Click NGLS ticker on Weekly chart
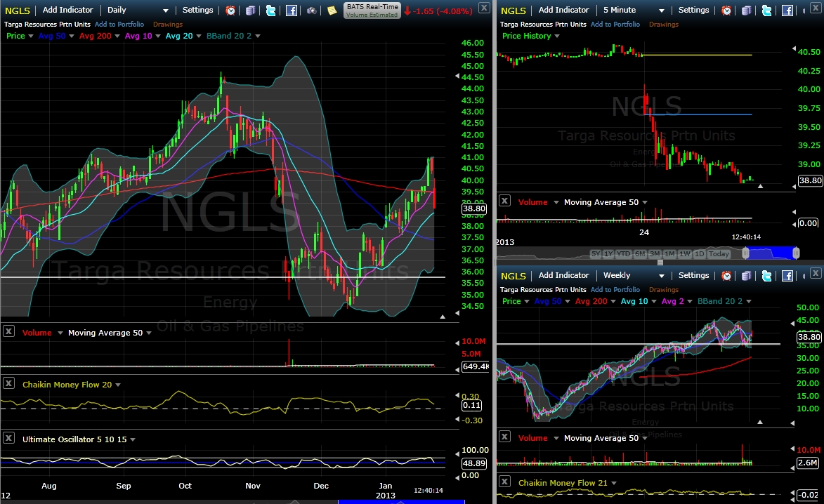This screenshot has width=824, height=504. 513,276
